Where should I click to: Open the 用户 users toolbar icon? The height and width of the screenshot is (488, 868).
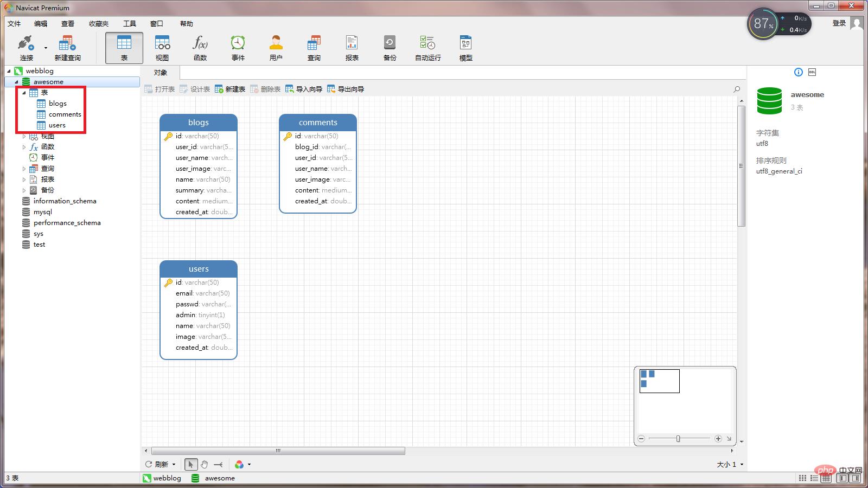[276, 48]
